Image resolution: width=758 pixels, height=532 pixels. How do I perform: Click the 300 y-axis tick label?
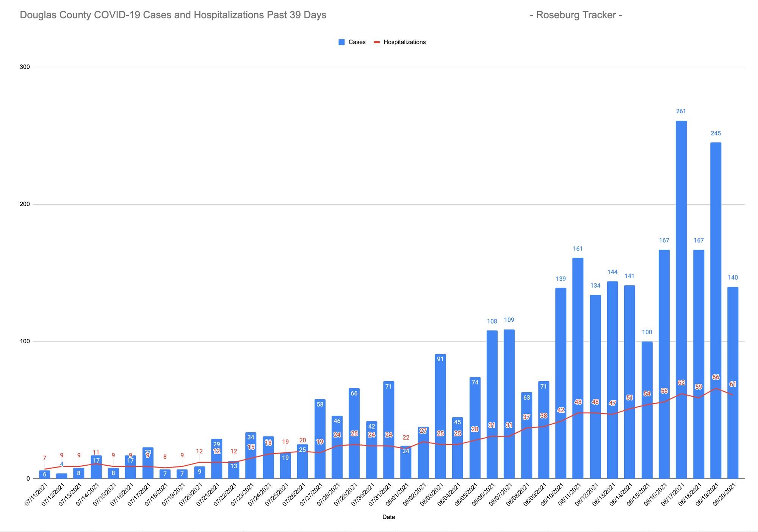click(25, 67)
